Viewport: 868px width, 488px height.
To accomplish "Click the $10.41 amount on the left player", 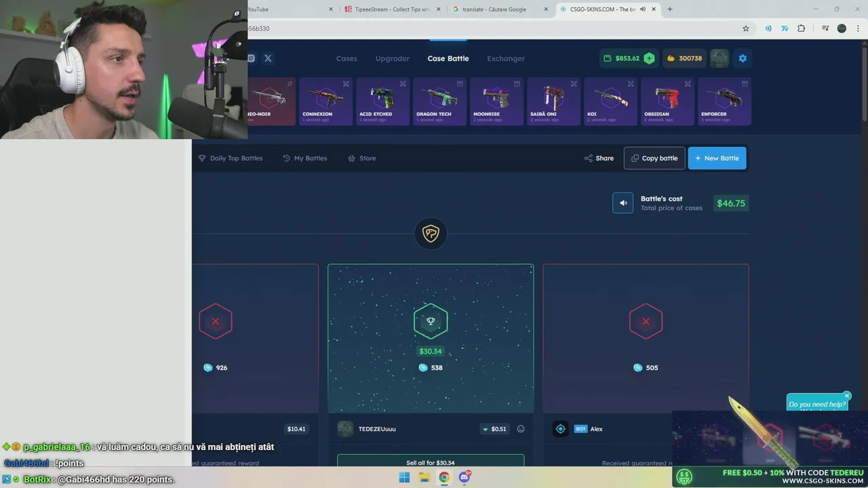I will [296, 429].
